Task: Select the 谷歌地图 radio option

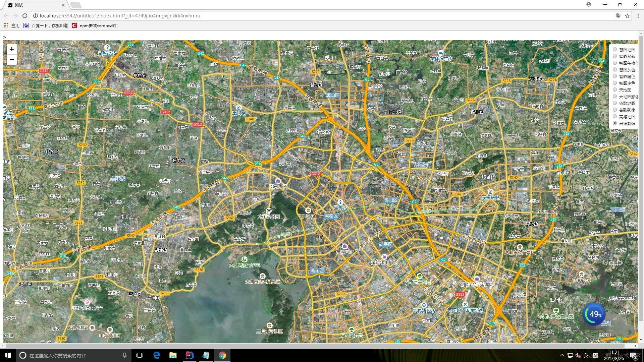Action: (x=615, y=103)
